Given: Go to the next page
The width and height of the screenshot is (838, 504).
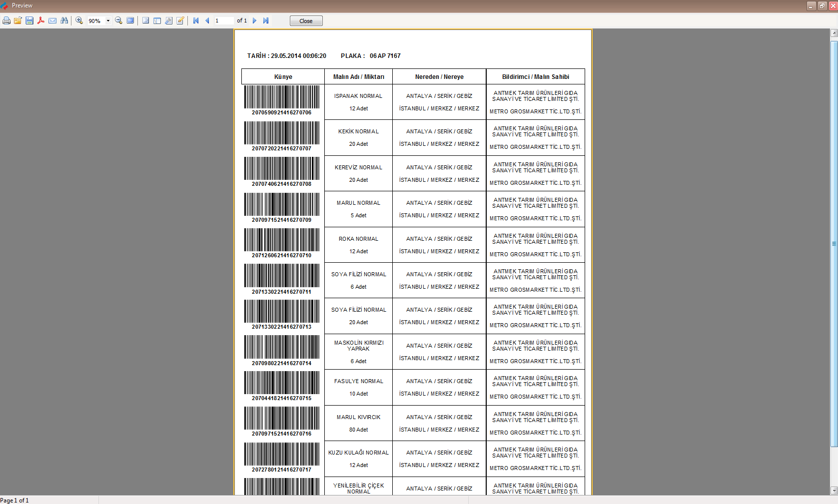Looking at the screenshot, I should (254, 20).
